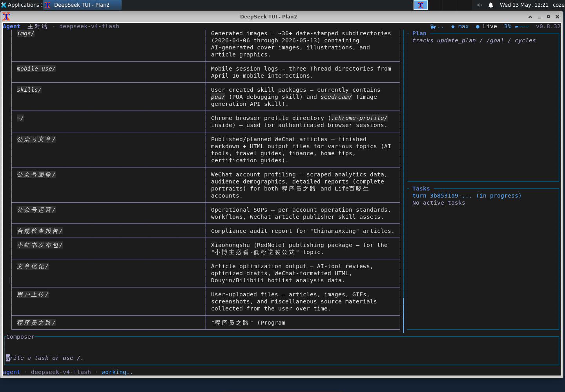This screenshot has width=565, height=392.
Task: Click the muted volume icon in the panel
Action: click(479, 5)
